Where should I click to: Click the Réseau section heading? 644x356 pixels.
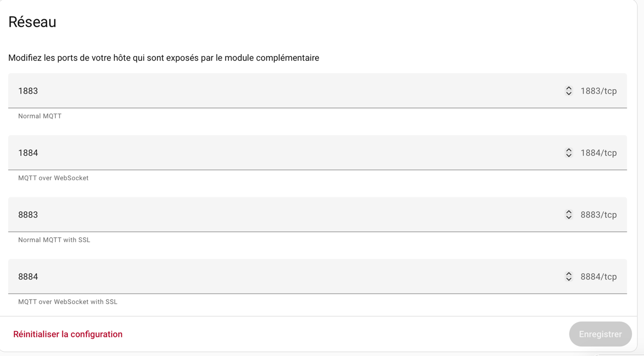click(32, 22)
